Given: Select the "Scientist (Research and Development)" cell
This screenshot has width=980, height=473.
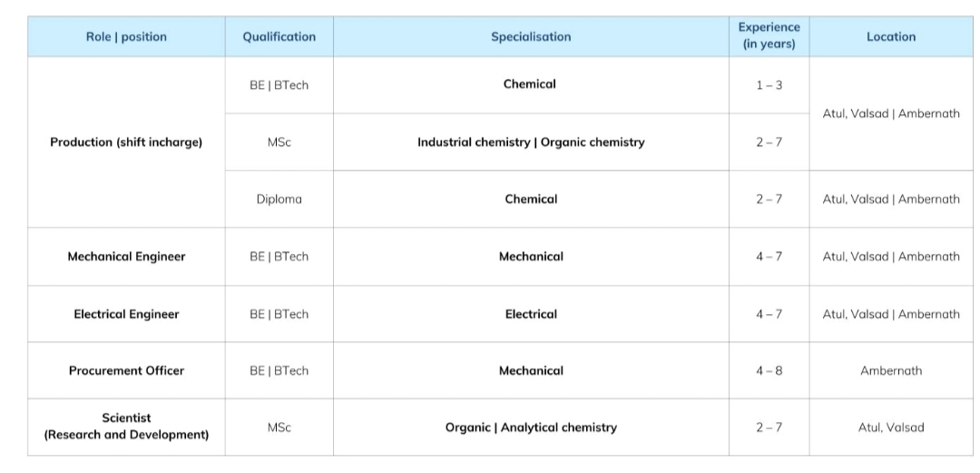Looking at the screenshot, I should [x=126, y=427].
